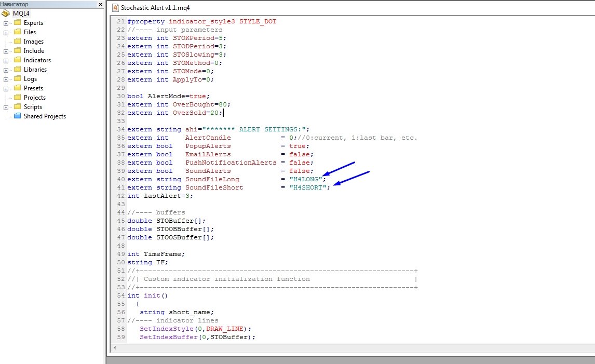595x364 pixels.
Task: Click the OverBought=80 declaration
Action: (x=179, y=104)
